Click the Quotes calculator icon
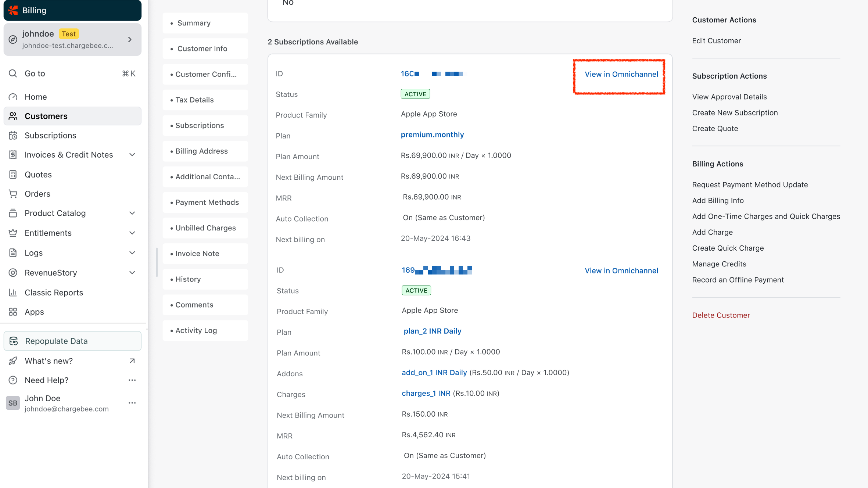Image resolution: width=868 pixels, height=488 pixels. point(13,175)
